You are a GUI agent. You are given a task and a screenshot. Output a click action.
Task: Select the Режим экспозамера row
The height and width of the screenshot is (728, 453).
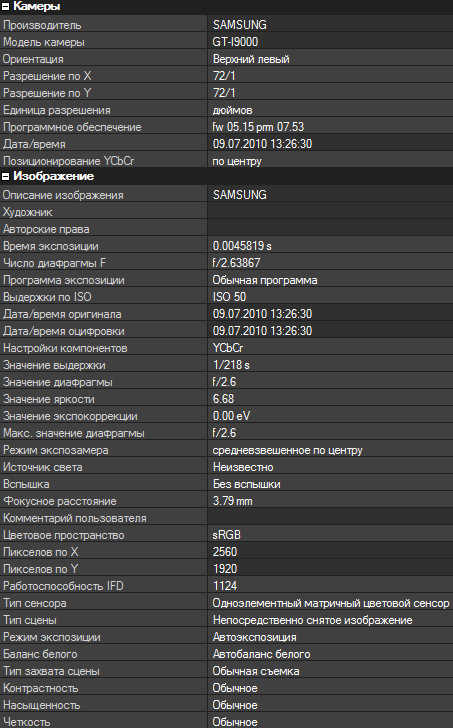click(226, 450)
